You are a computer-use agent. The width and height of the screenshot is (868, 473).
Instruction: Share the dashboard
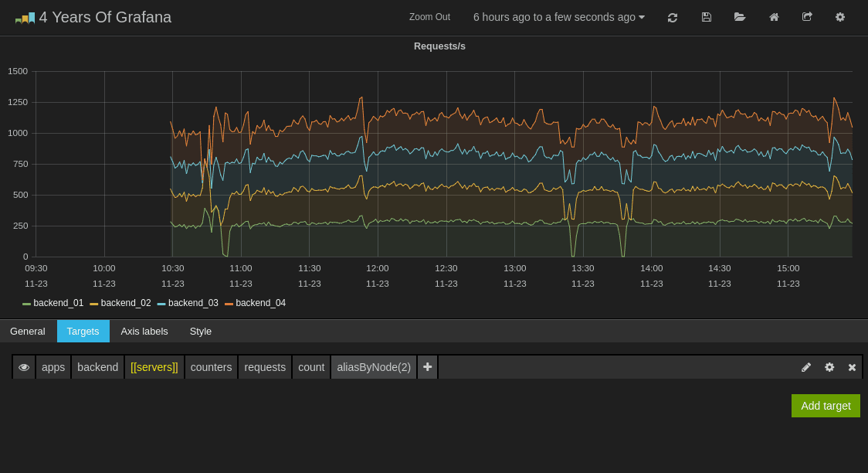click(807, 16)
